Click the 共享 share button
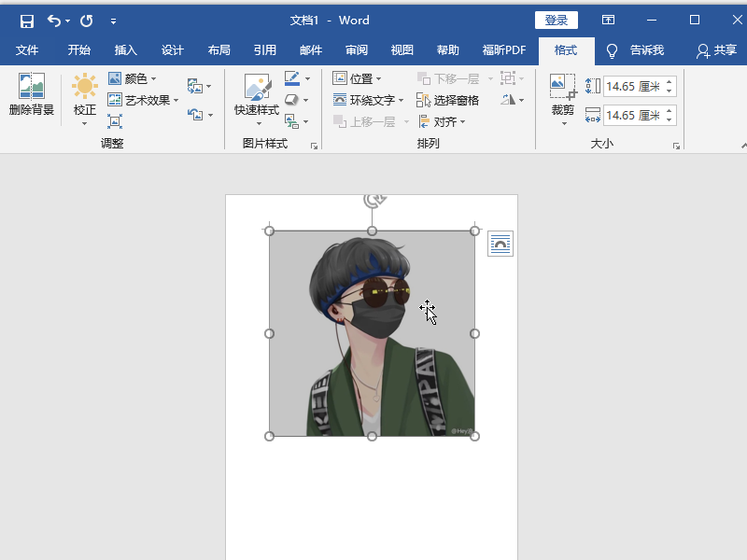Image resolution: width=747 pixels, height=560 pixels. pos(716,50)
